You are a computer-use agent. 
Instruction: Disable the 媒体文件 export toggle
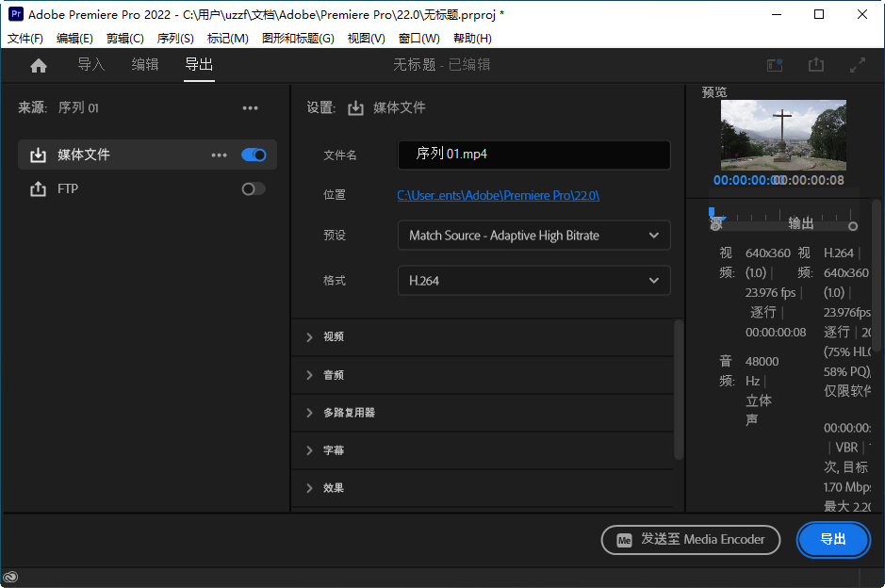[253, 155]
